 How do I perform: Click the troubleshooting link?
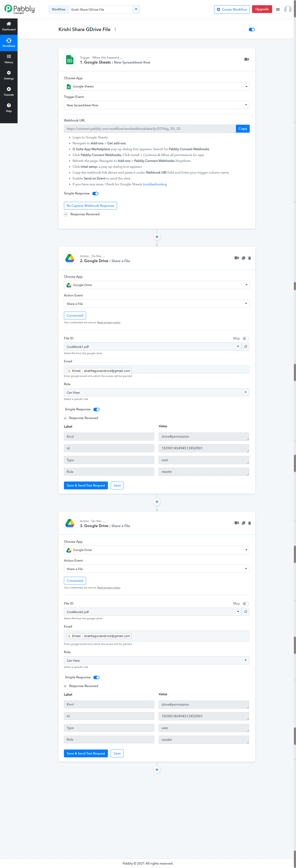pyautogui.click(x=155, y=184)
